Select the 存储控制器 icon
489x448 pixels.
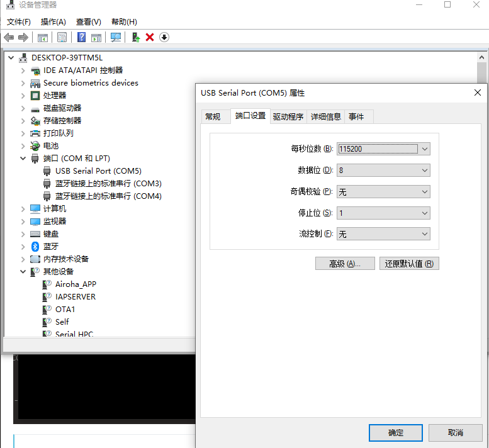[x=35, y=121]
